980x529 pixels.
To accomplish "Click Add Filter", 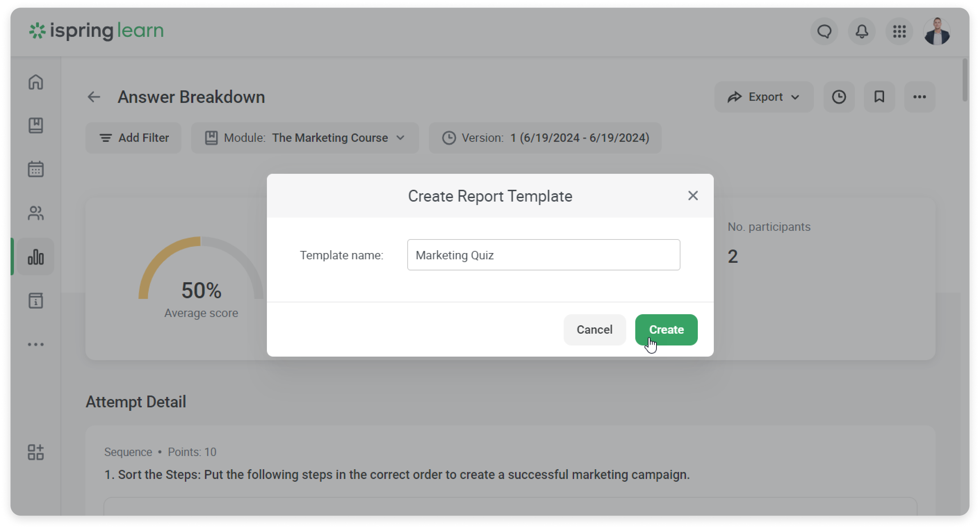I will click(x=133, y=138).
